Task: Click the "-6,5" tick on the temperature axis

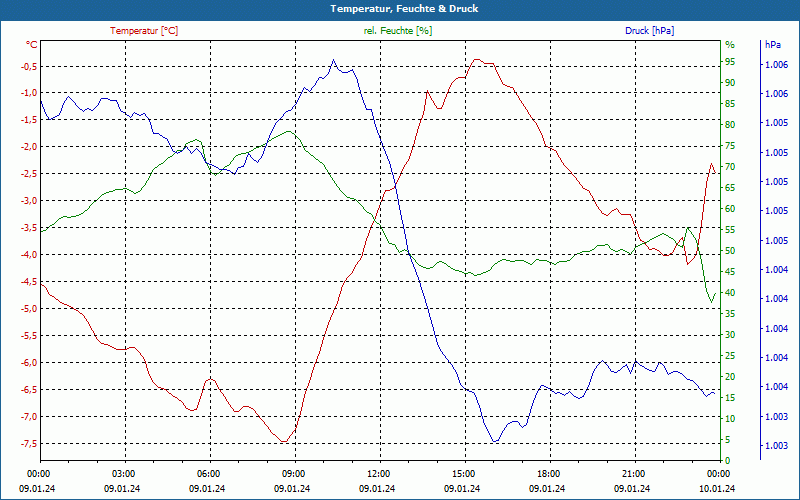Action: coord(29,390)
